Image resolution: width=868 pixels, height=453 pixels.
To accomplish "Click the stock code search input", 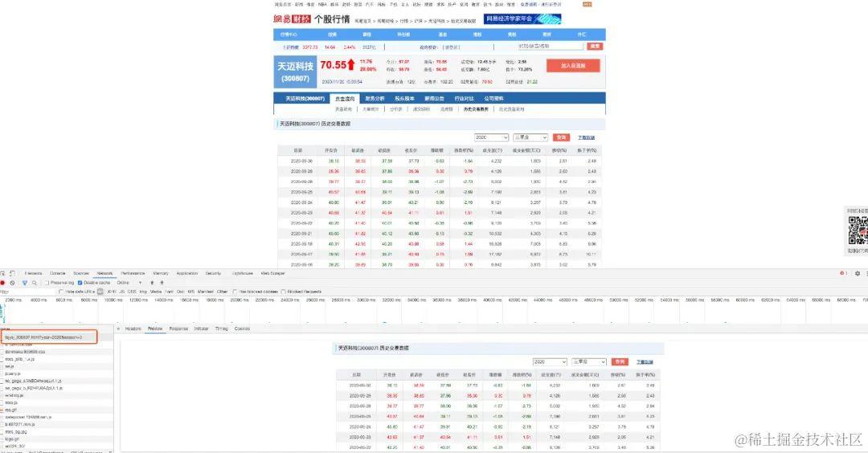I will coord(550,47).
